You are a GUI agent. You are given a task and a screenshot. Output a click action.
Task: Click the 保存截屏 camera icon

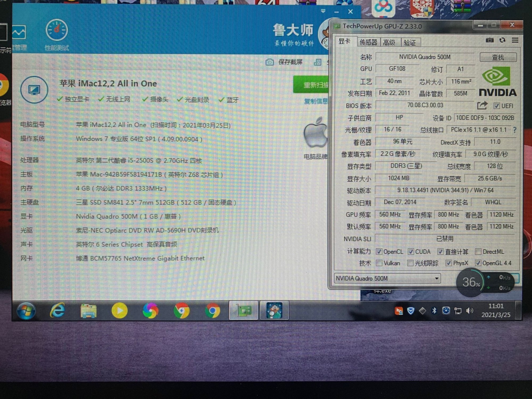coord(269,62)
